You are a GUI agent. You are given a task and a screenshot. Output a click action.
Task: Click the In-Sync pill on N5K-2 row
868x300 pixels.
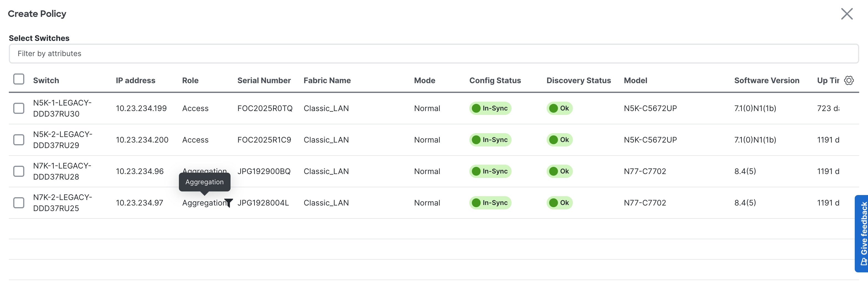[490, 140]
